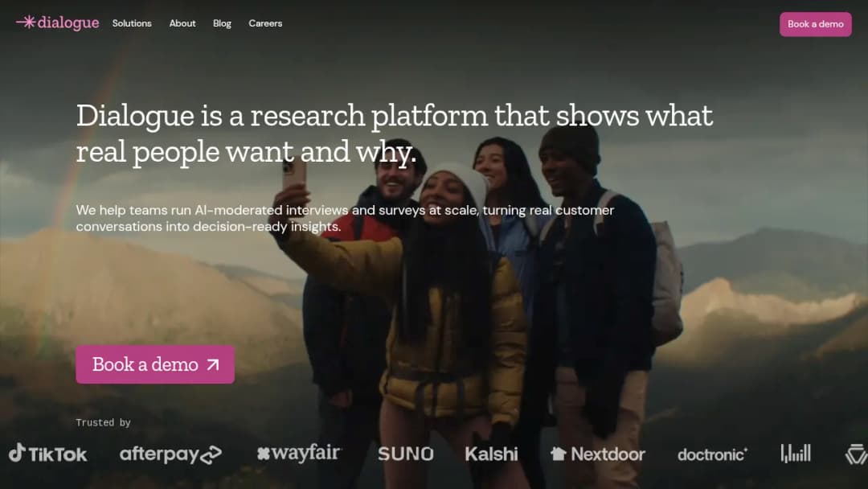
Task: Click the header Book a demo button
Action: pyautogui.click(x=816, y=24)
